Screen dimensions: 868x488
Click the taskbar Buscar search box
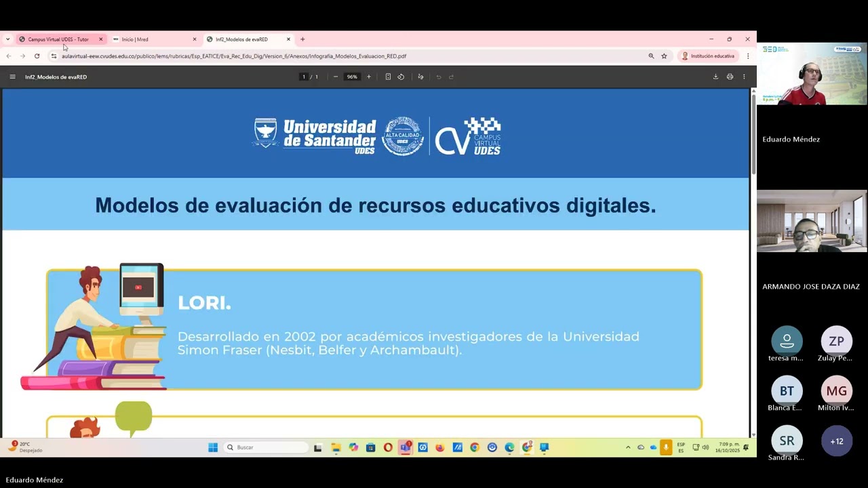coord(266,447)
